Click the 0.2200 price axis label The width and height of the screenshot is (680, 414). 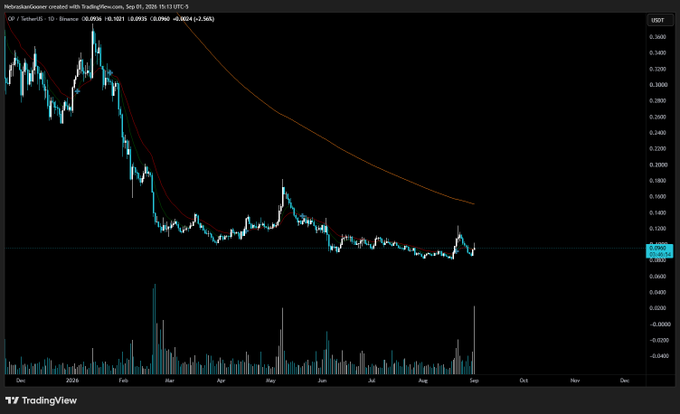coord(657,149)
